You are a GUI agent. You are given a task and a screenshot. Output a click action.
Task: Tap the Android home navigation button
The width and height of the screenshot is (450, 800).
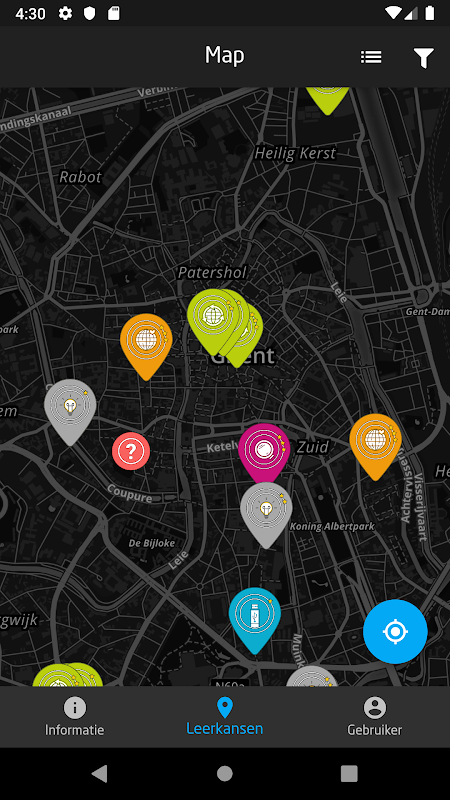(x=224, y=773)
